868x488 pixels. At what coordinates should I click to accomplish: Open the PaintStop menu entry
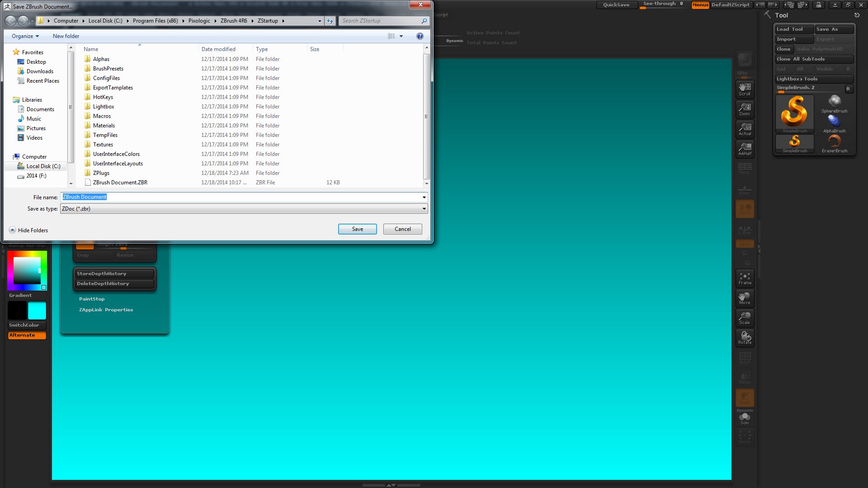click(x=92, y=299)
